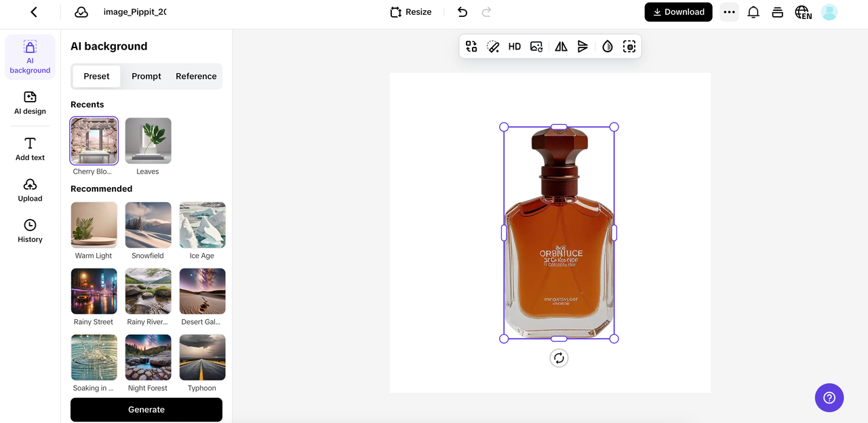This screenshot has height=423, width=868.
Task: Flip the perfume bottle horizontally
Action: pos(561,46)
